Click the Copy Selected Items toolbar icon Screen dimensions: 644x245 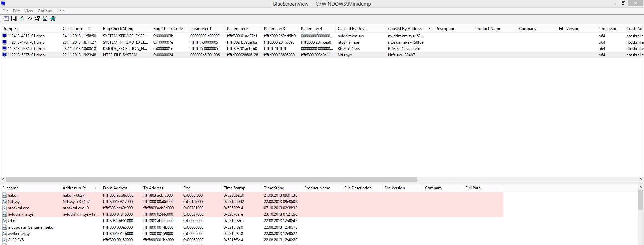(30, 19)
